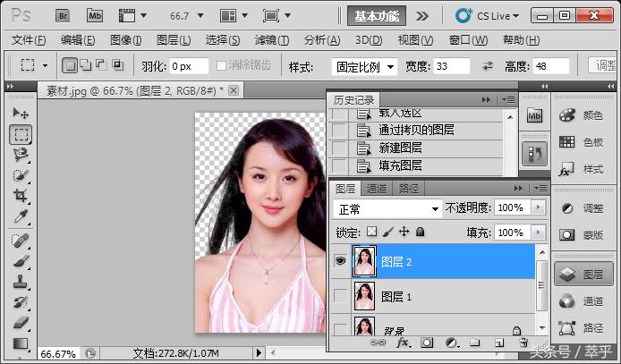The width and height of the screenshot is (621, 364).
Task: Click the 图层 1 thumbnail
Action: coord(364,295)
